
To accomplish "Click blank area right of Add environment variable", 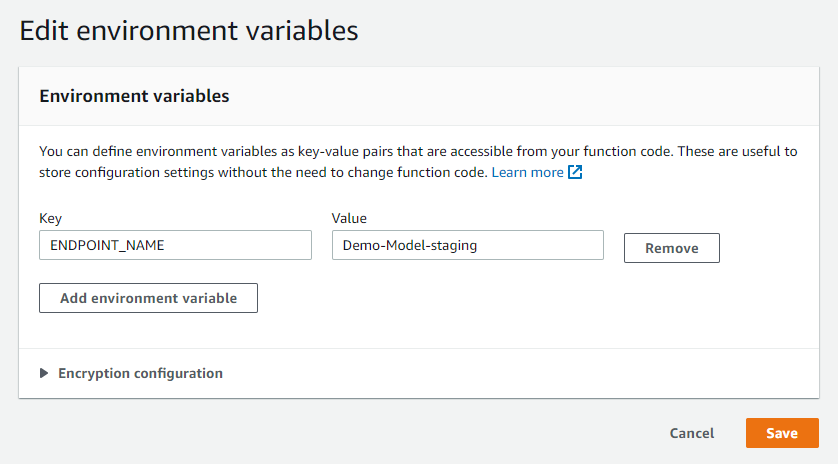I will [x=500, y=298].
